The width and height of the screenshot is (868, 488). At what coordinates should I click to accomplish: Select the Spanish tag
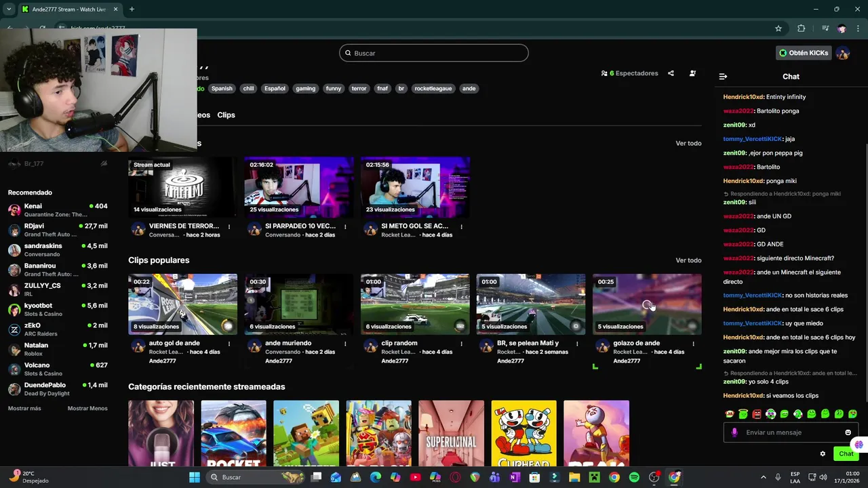pyautogui.click(x=222, y=89)
